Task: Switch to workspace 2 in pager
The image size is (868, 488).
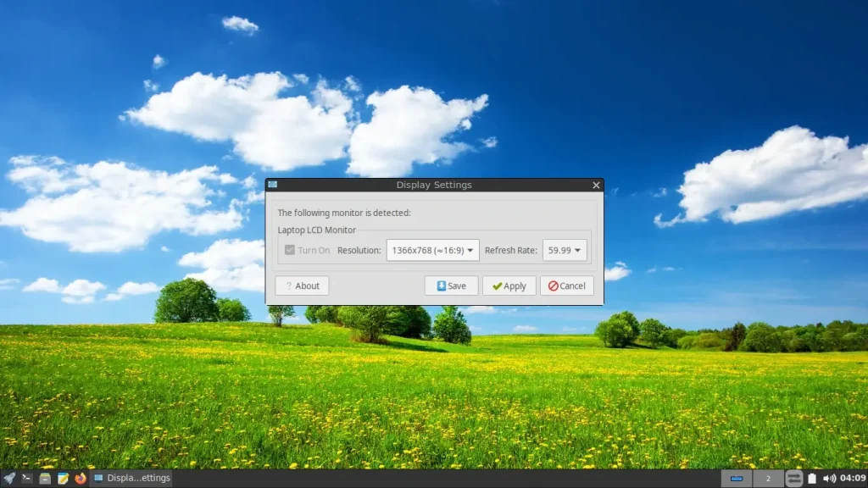Action: pyautogui.click(x=768, y=478)
